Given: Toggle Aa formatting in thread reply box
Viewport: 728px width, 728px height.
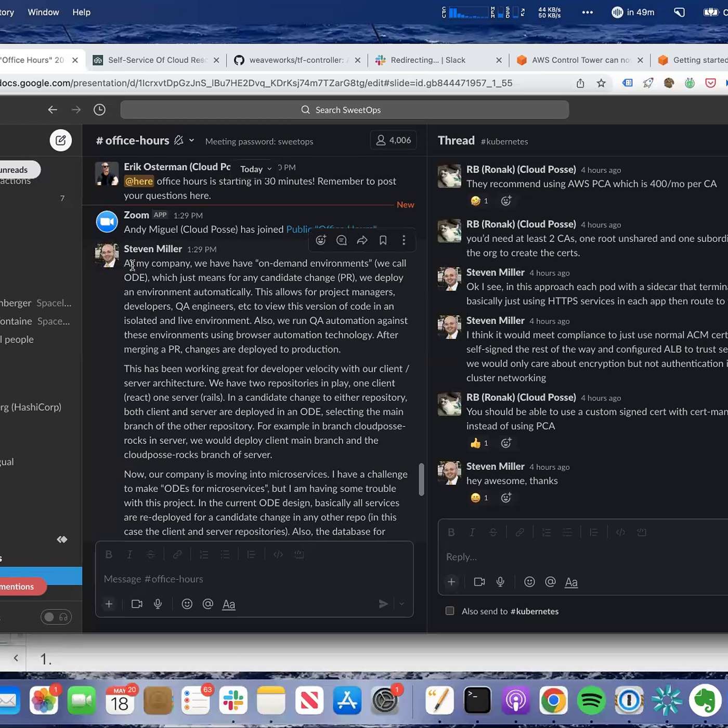Looking at the screenshot, I should (571, 582).
